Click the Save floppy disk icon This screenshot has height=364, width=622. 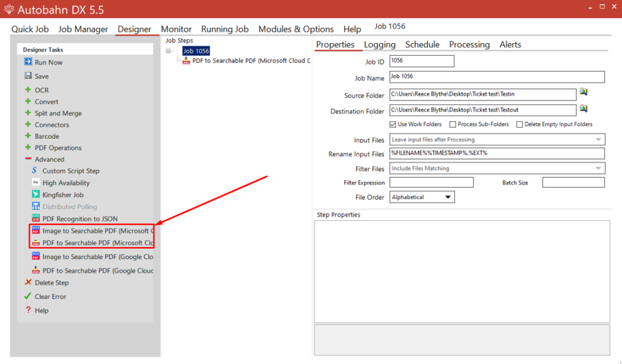[28, 76]
